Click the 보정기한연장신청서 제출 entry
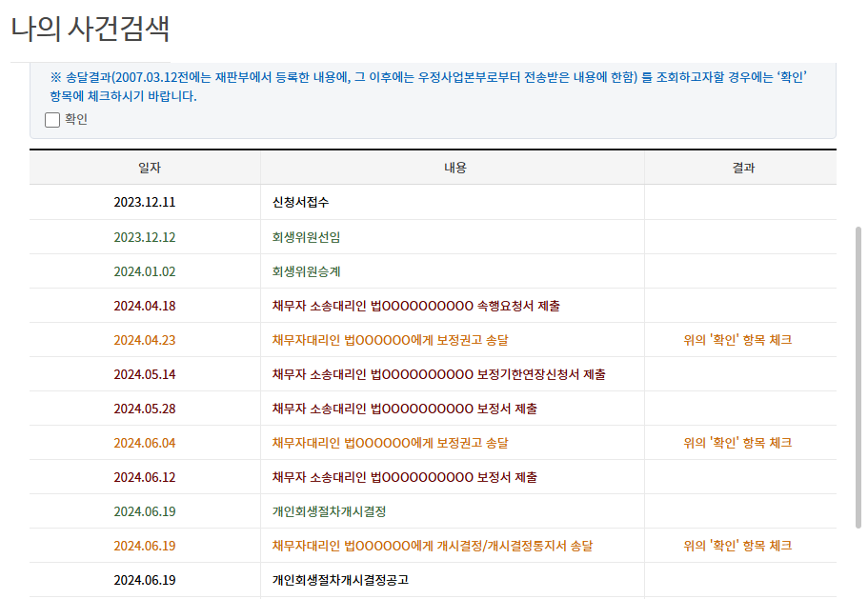The image size is (868, 599). click(x=438, y=374)
